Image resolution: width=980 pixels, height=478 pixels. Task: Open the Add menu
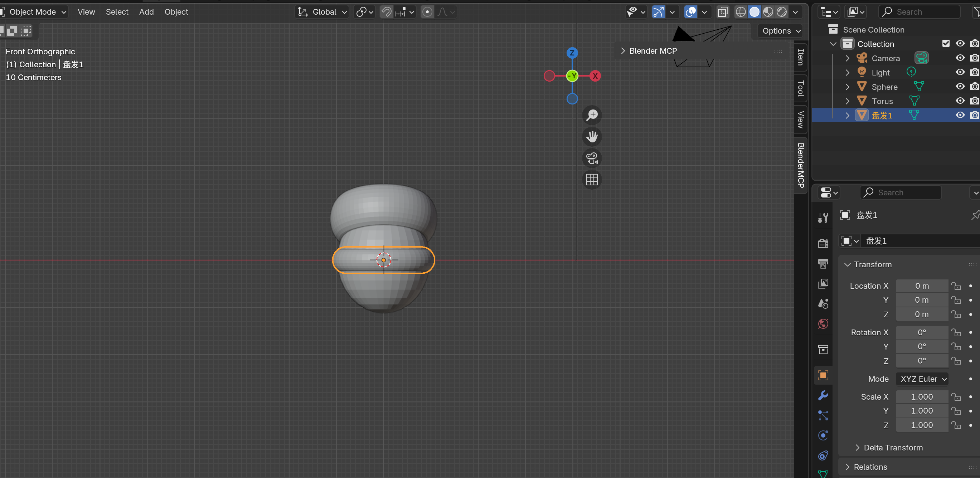[x=146, y=12]
